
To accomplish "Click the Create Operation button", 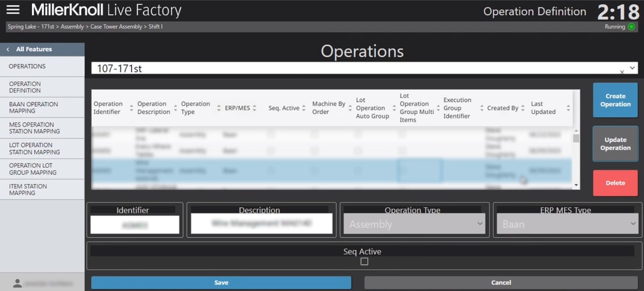I will 615,100.
